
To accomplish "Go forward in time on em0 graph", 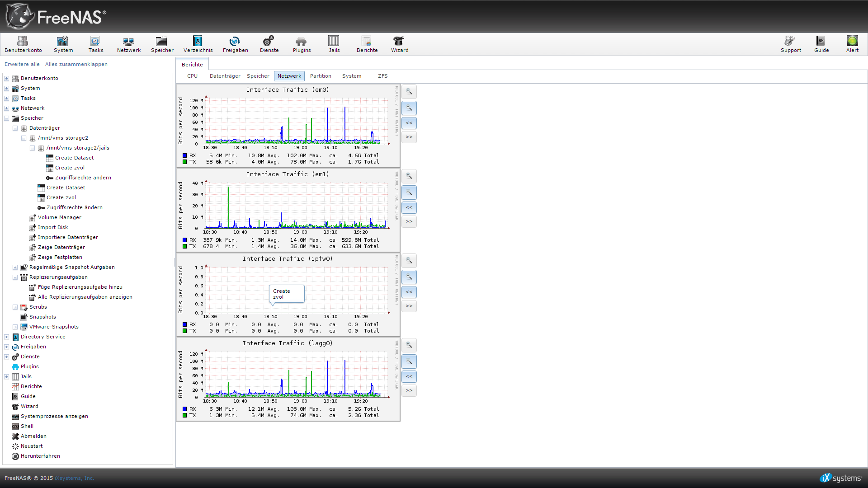I will coord(409,137).
